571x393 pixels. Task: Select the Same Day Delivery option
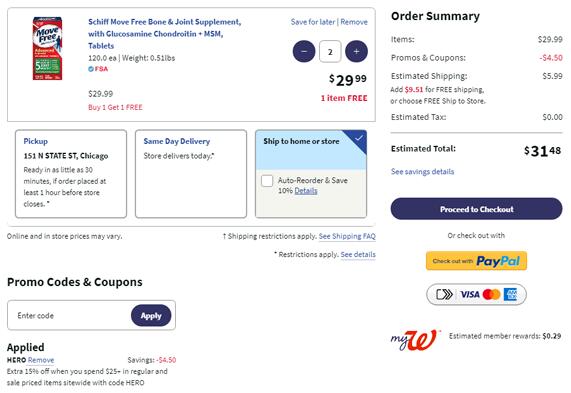click(x=191, y=174)
